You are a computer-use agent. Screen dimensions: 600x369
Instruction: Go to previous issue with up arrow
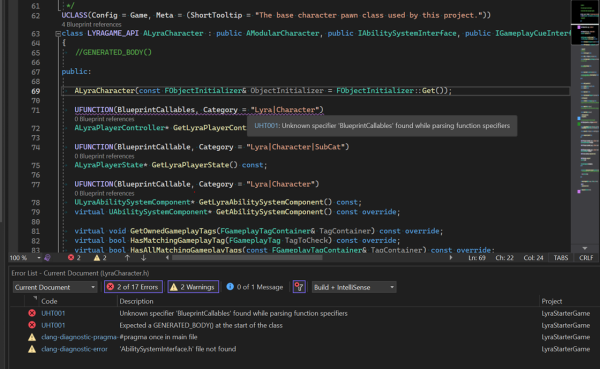click(127, 258)
